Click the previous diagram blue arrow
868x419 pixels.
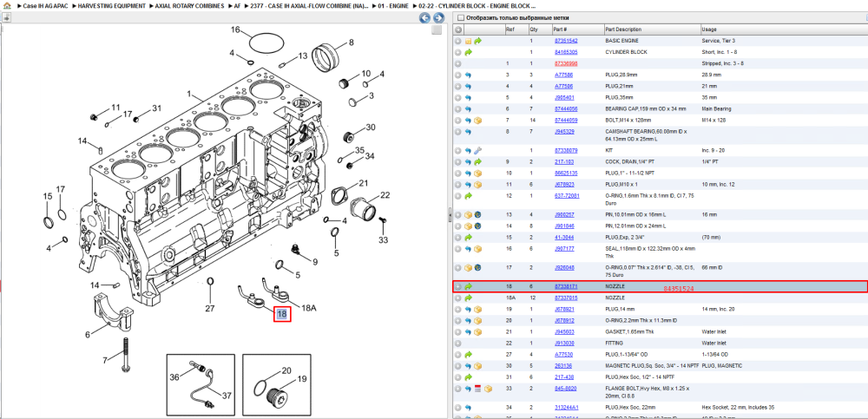(424, 17)
